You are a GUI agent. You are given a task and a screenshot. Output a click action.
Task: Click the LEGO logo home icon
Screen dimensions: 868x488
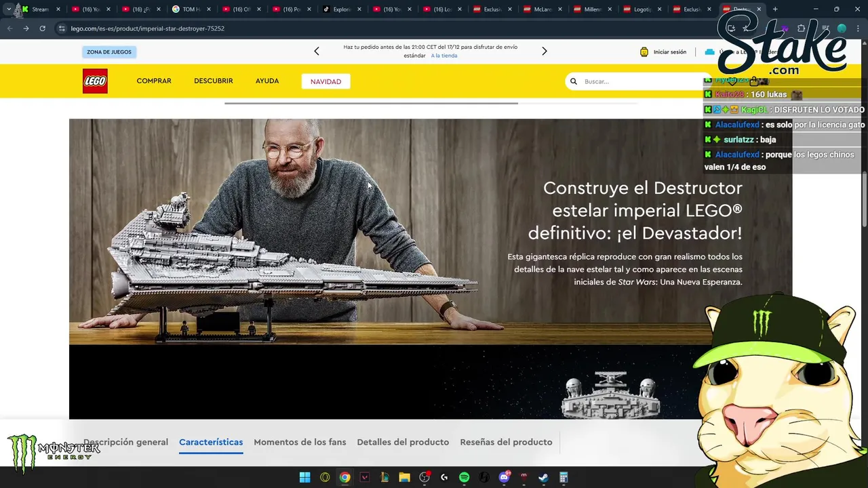point(95,81)
